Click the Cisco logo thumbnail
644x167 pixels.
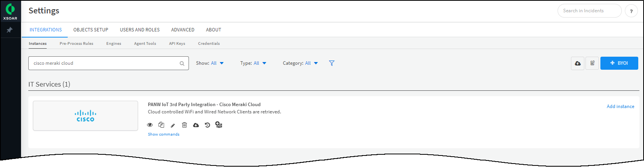[85, 116]
